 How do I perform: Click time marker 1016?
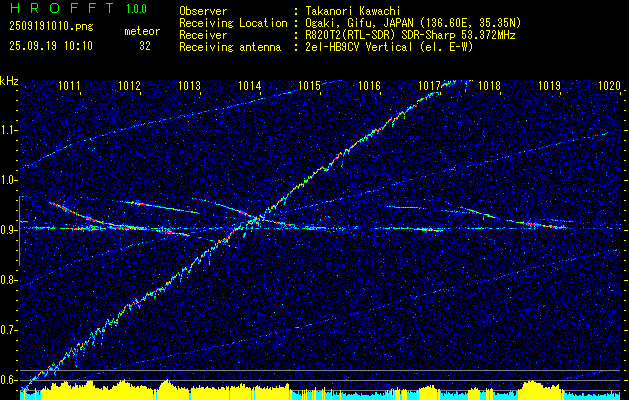pyautogui.click(x=369, y=85)
